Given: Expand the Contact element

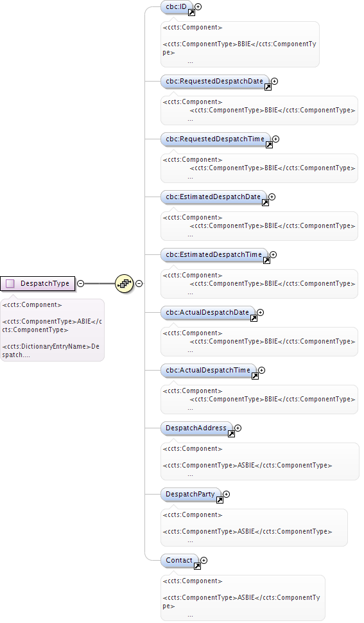Looking at the screenshot, I should click(204, 560).
